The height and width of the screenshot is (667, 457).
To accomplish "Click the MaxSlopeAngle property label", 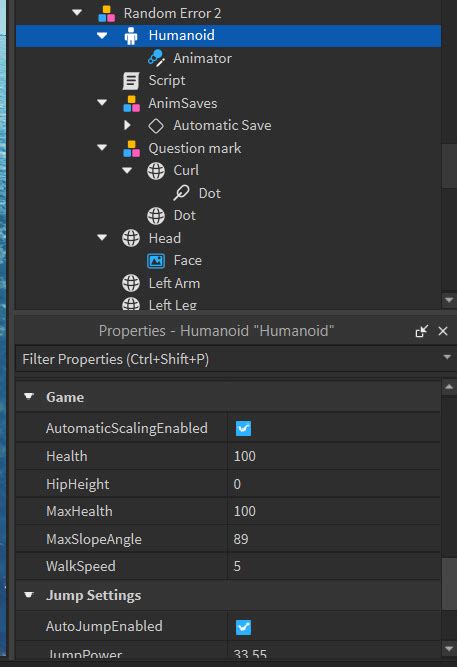I will [94, 539].
